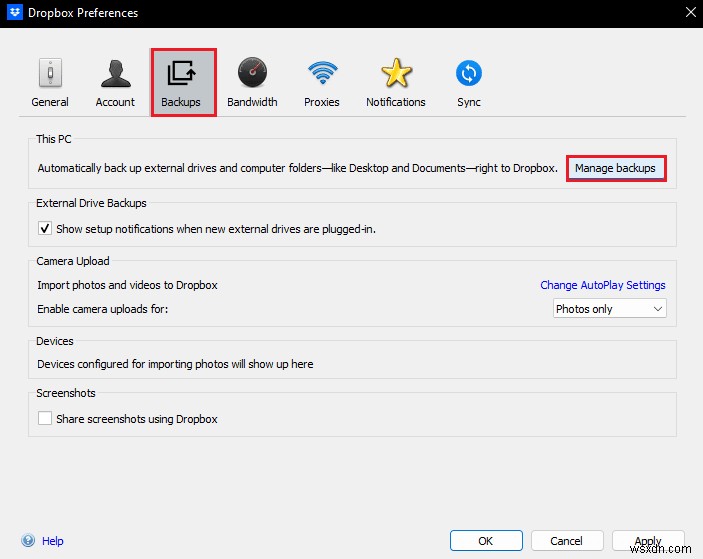Open the Notifications star icon
This screenshot has height=559, width=703.
click(x=396, y=73)
